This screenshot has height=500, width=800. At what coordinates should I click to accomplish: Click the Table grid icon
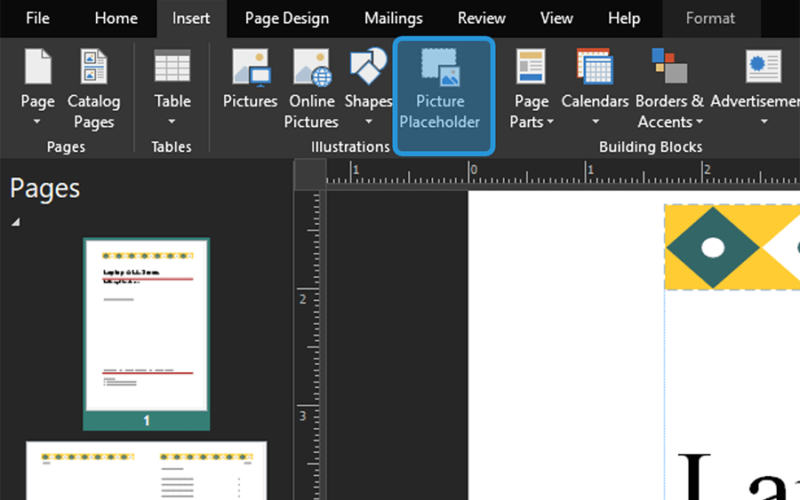[172, 66]
